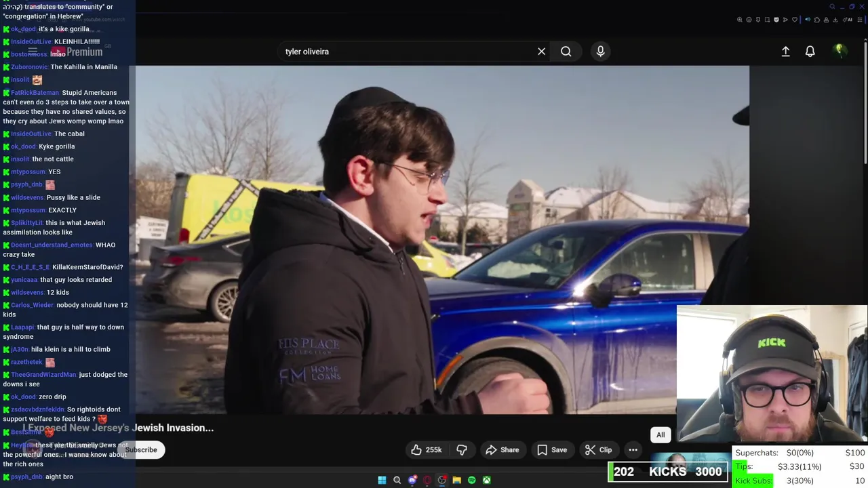
Task: Click the 'KICKS' goal counter overlay
Action: pos(667,472)
